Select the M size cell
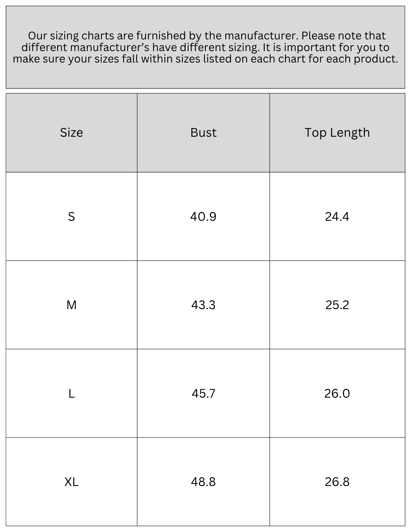411x532 pixels. coord(71,305)
